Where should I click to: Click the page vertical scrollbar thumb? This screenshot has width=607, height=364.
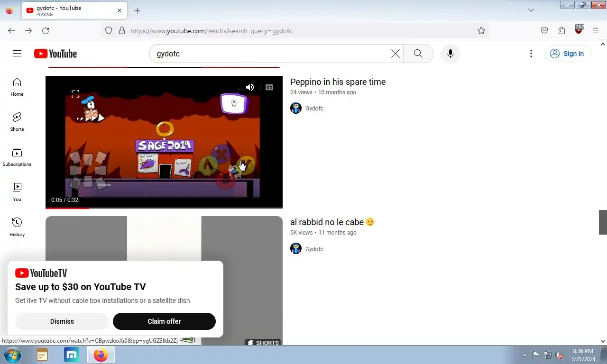[x=603, y=222]
